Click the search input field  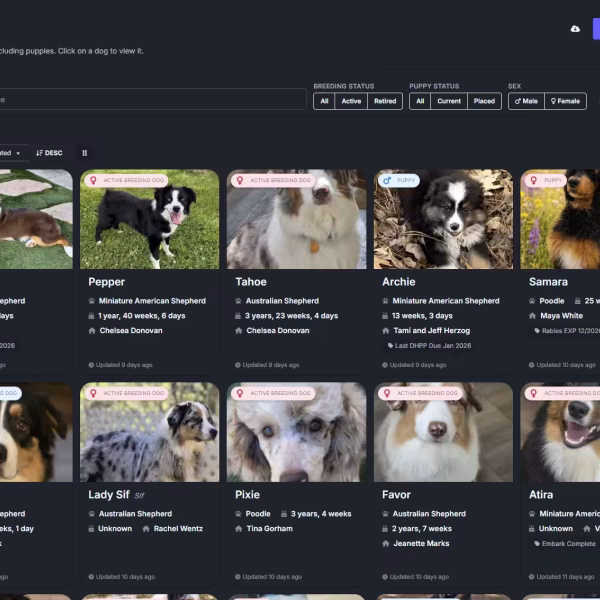[x=152, y=99]
